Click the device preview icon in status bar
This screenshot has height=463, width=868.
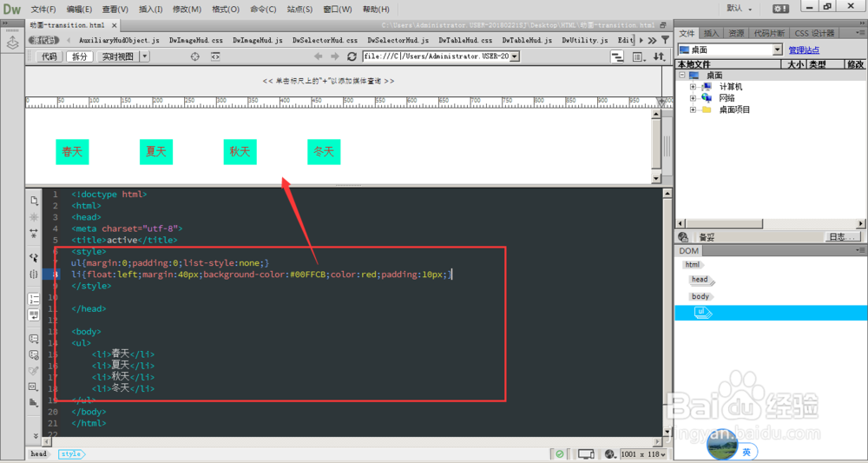click(586, 454)
